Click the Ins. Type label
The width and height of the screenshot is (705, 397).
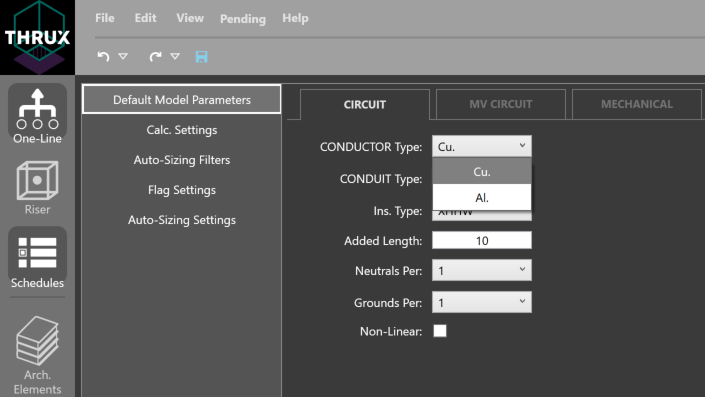(x=398, y=211)
